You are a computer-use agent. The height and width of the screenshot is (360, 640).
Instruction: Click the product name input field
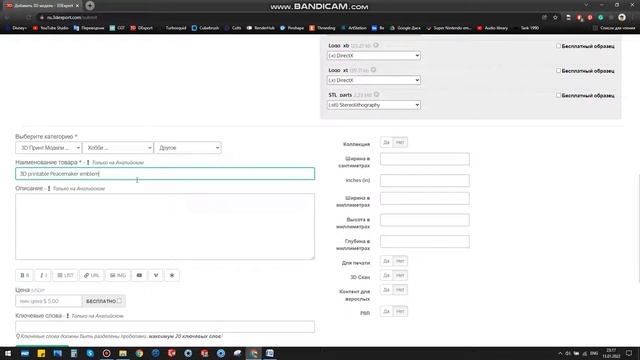tap(165, 173)
